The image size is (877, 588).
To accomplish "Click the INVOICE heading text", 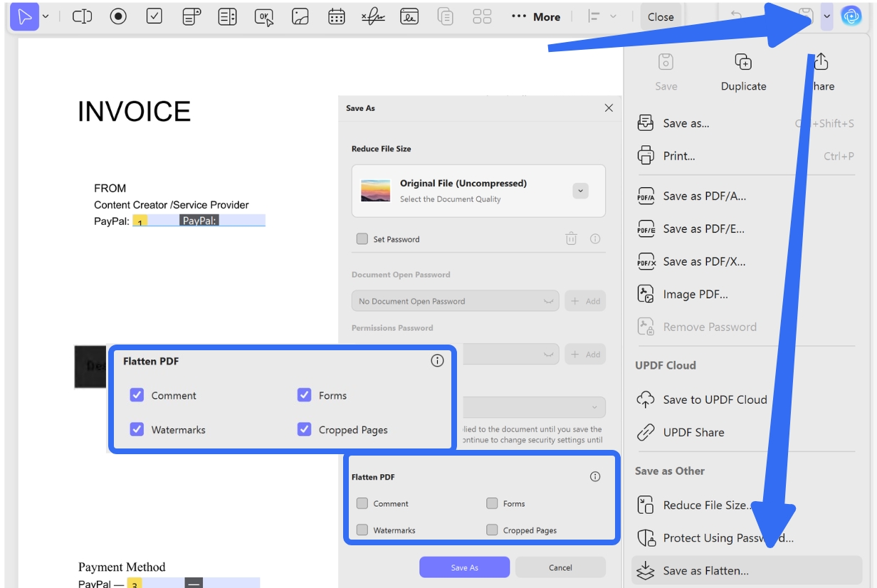I will coord(134,112).
